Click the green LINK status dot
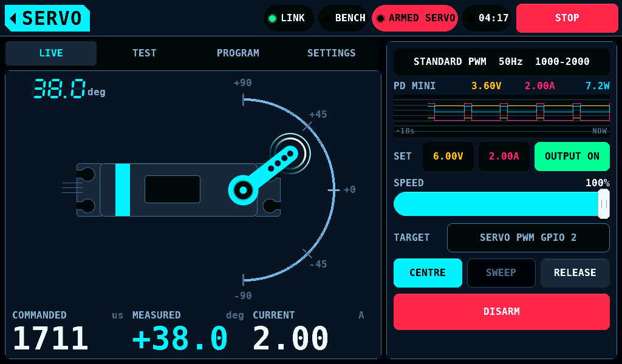This screenshot has width=622, height=364. click(x=272, y=18)
